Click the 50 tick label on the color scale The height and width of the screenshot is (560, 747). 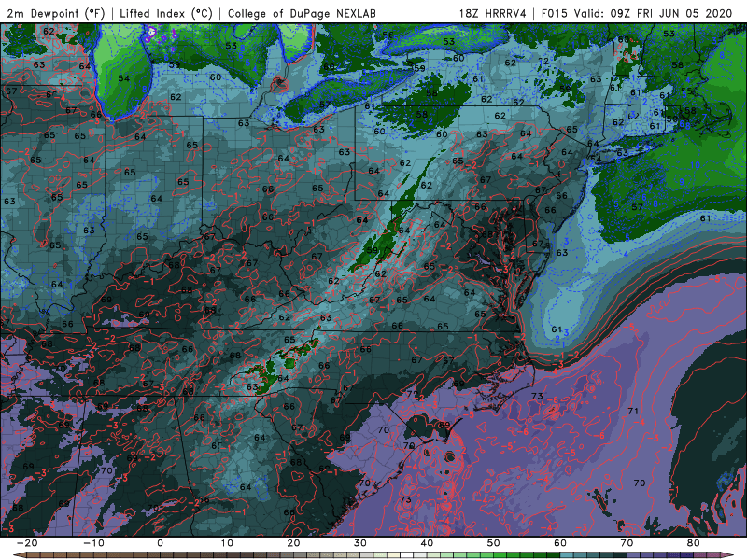[x=494, y=543]
